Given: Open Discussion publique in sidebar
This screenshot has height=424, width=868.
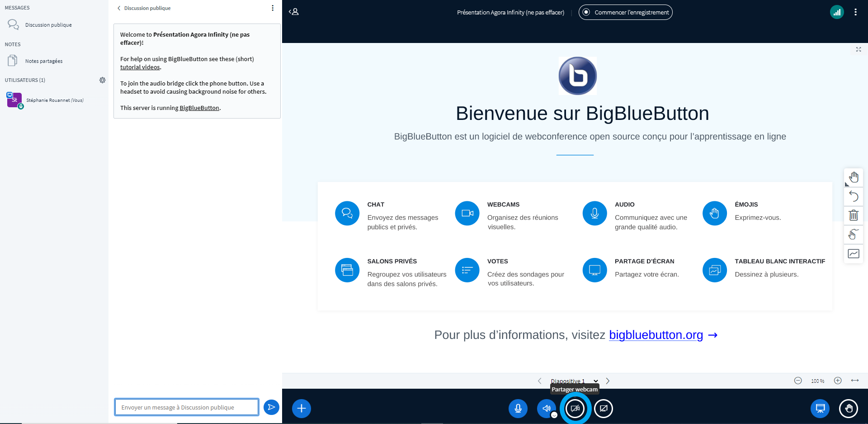Looking at the screenshot, I should tap(48, 25).
